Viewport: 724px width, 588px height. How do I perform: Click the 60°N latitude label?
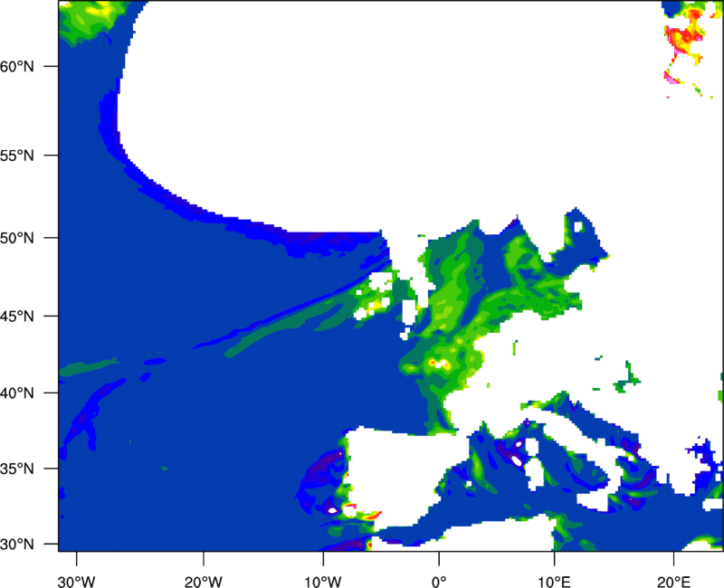coord(17,66)
